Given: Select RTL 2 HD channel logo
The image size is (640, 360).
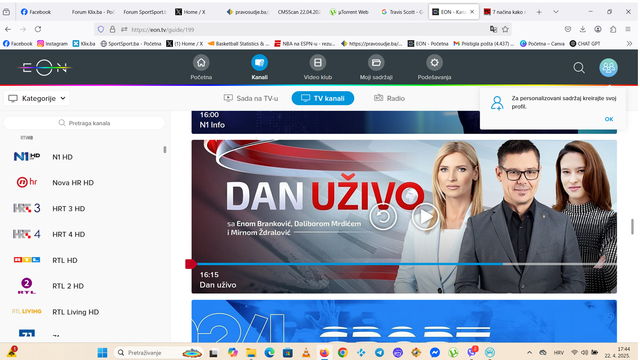Looking at the screenshot, I should click(27, 286).
